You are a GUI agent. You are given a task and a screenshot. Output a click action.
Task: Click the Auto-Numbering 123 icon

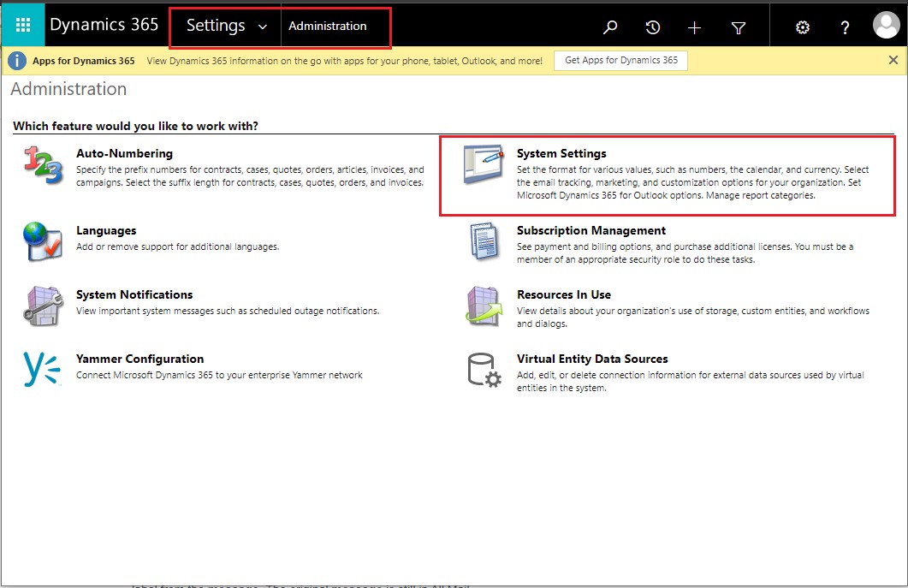coord(44,166)
